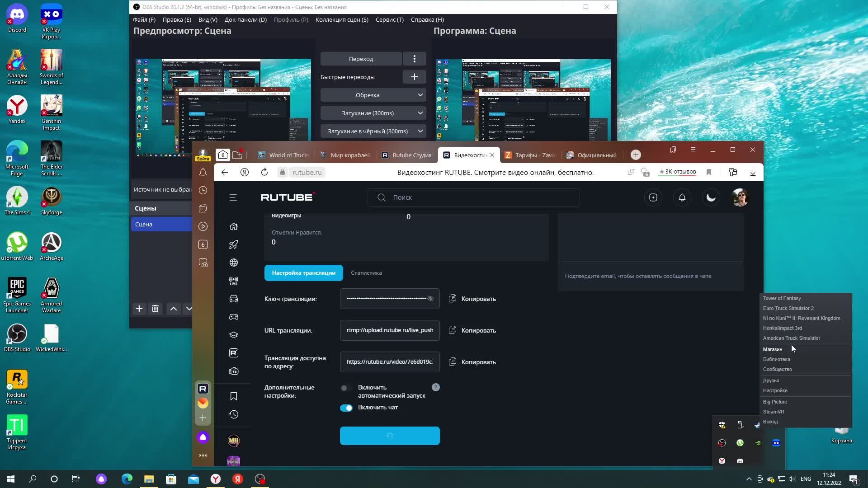
Task: Remove selected scene with trash icon
Action: (x=155, y=309)
